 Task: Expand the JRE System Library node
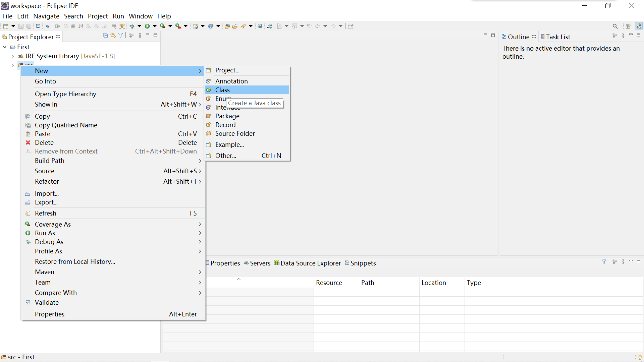pyautogui.click(x=13, y=56)
